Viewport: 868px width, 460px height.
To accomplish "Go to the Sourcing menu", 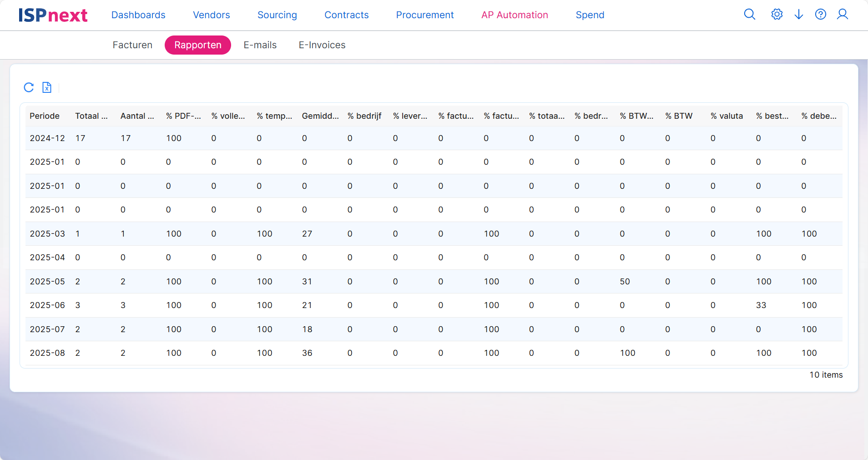I will point(277,15).
